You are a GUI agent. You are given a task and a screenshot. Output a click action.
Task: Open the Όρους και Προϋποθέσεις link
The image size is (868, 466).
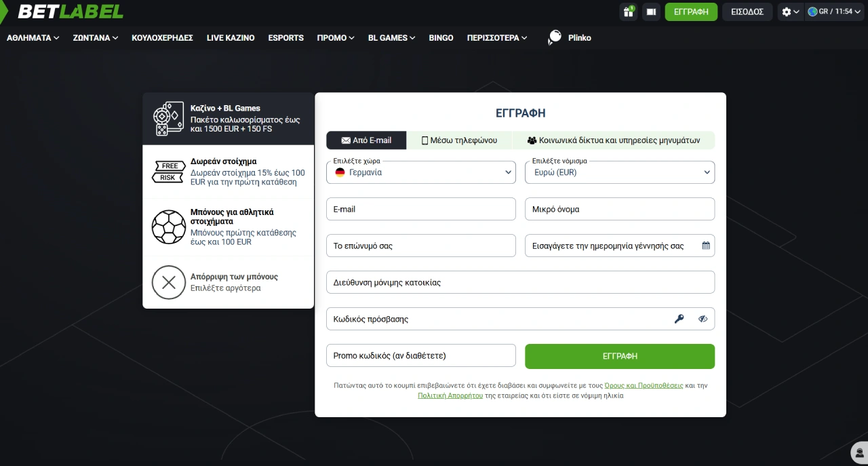point(643,385)
